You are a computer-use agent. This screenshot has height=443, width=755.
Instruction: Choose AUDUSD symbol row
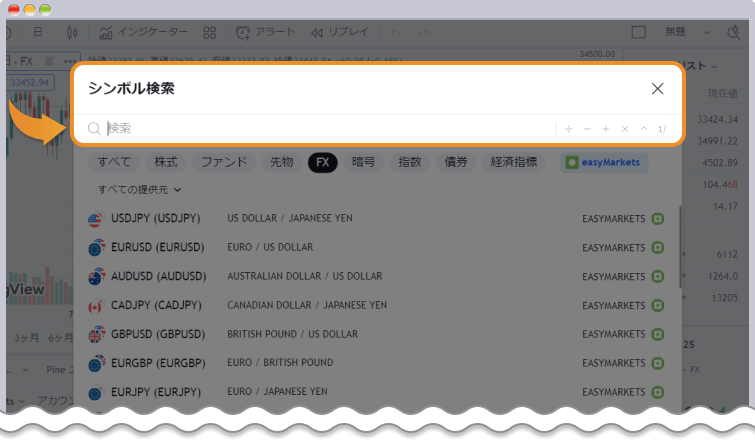coord(376,276)
